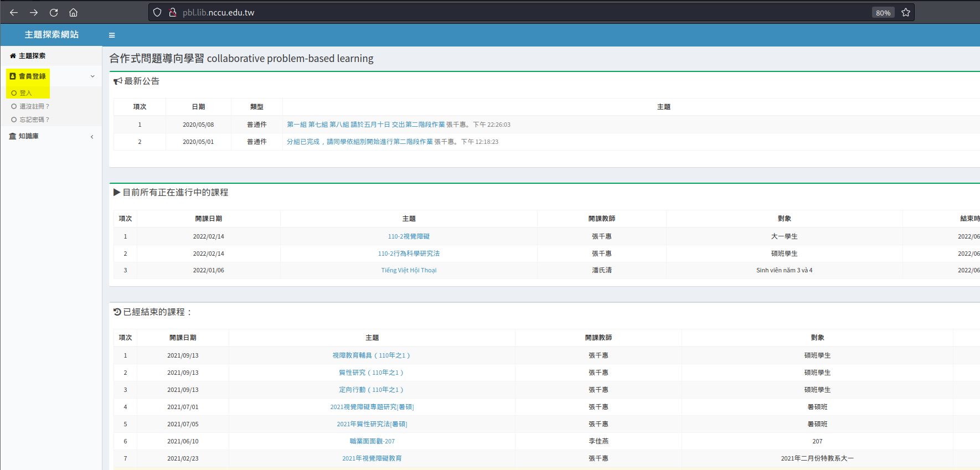Viewport: 980px width, 470px height.
Task: Click the 開課教師 header in ongoing courses table
Action: 602,219
